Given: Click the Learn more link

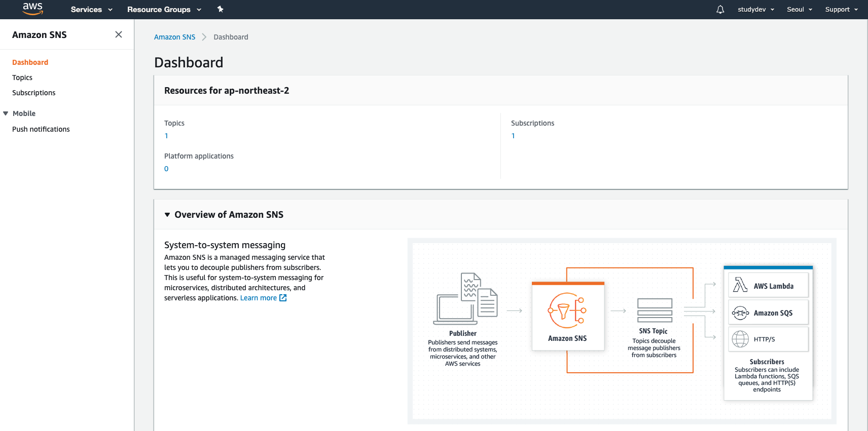Looking at the screenshot, I should (259, 298).
